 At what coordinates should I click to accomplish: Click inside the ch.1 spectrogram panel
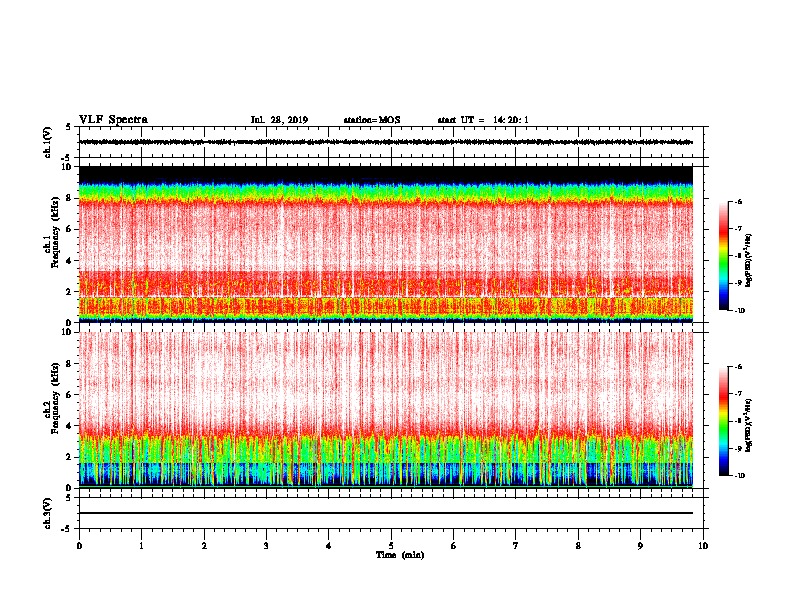click(x=385, y=244)
